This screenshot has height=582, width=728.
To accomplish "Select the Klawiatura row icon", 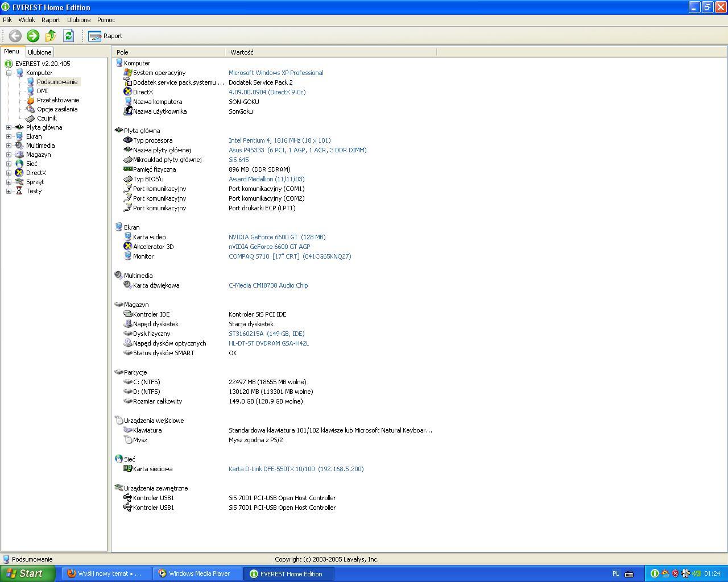I will click(x=128, y=430).
